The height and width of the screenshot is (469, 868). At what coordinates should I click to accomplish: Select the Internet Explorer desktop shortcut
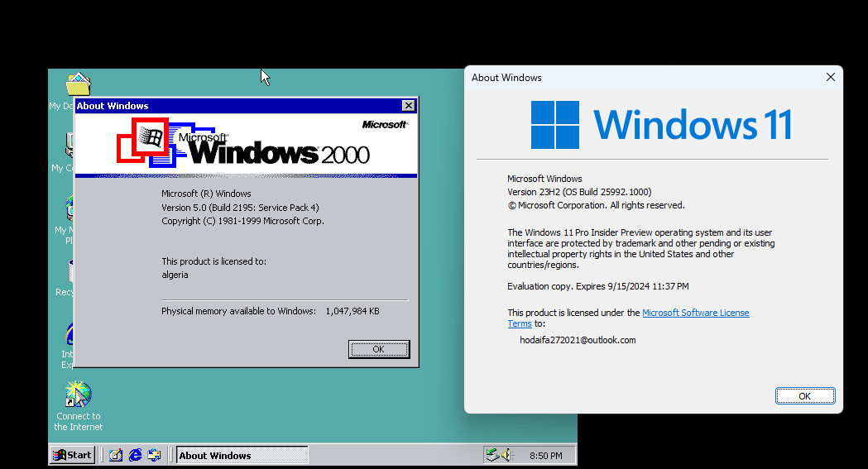(x=68, y=335)
